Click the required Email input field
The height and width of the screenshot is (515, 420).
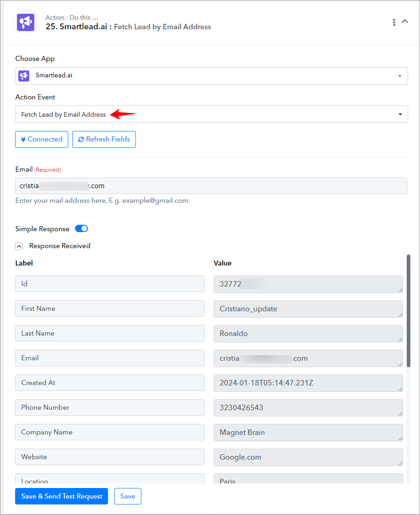(x=211, y=186)
